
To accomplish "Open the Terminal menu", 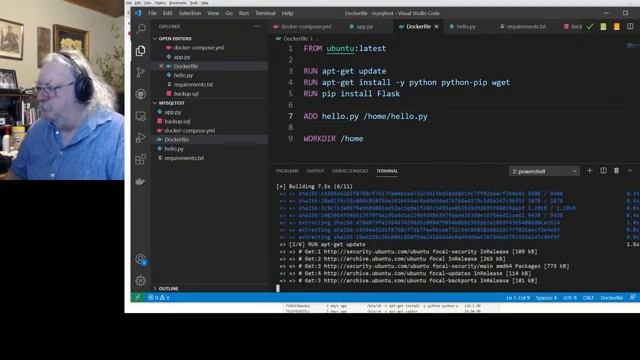I will pyautogui.click(x=265, y=13).
